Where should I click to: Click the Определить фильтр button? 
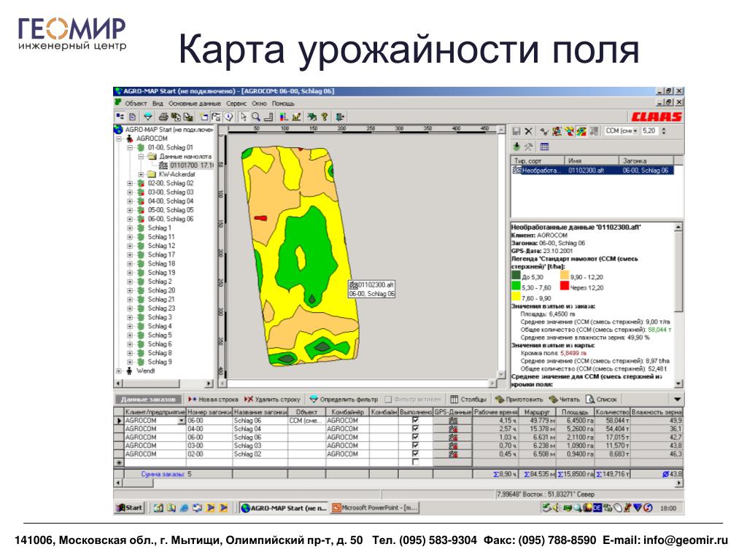[344, 400]
